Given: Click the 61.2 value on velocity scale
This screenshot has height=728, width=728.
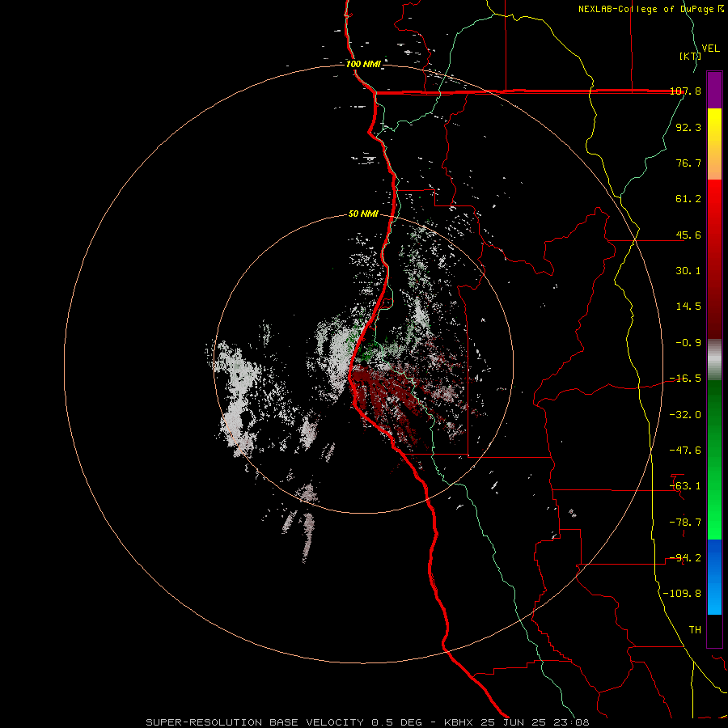Looking at the screenshot, I should (x=688, y=199).
